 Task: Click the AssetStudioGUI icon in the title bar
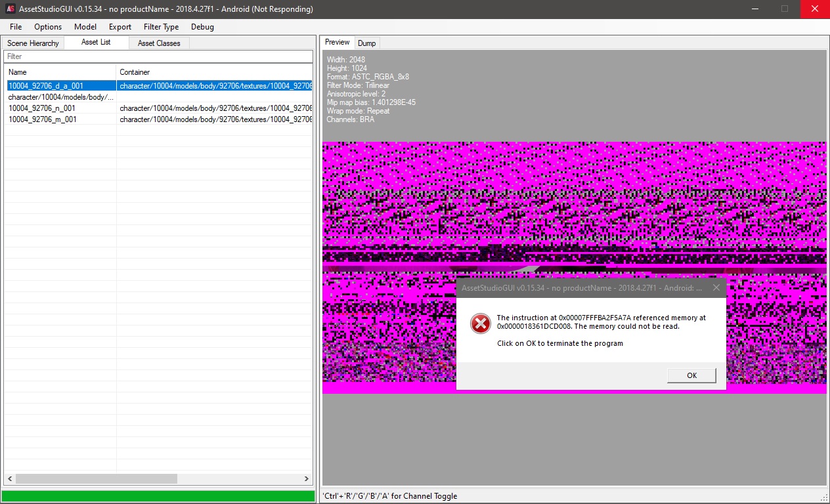[x=9, y=9]
